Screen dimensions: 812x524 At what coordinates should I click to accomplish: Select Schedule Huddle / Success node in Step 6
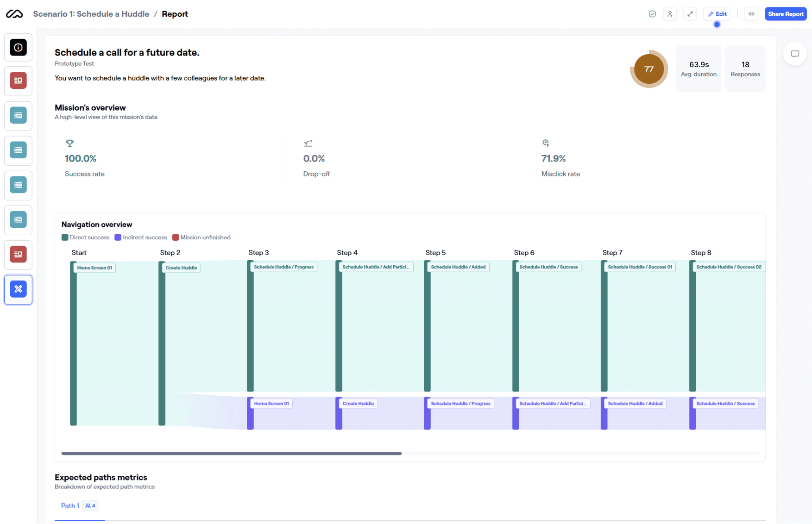point(548,267)
